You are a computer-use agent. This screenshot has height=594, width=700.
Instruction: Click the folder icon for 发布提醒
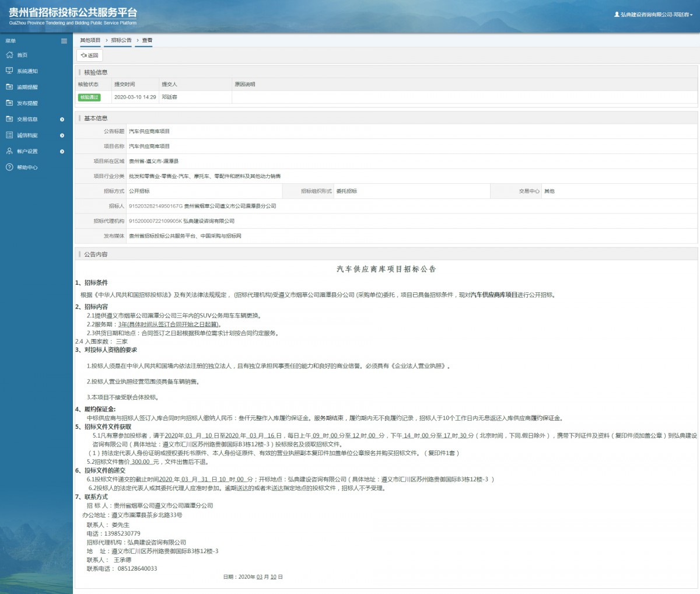point(9,103)
